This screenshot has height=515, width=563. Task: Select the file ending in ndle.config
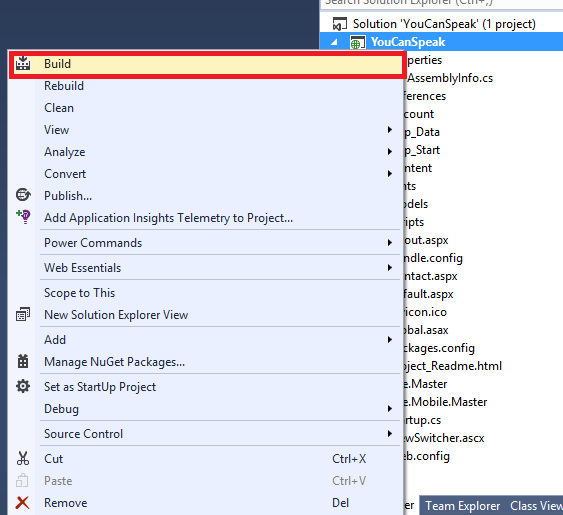[x=433, y=258]
